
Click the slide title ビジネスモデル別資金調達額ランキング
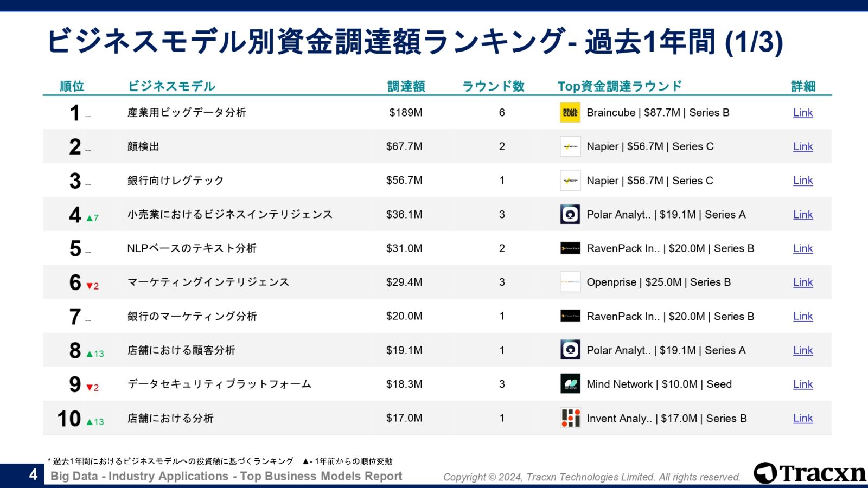[414, 42]
